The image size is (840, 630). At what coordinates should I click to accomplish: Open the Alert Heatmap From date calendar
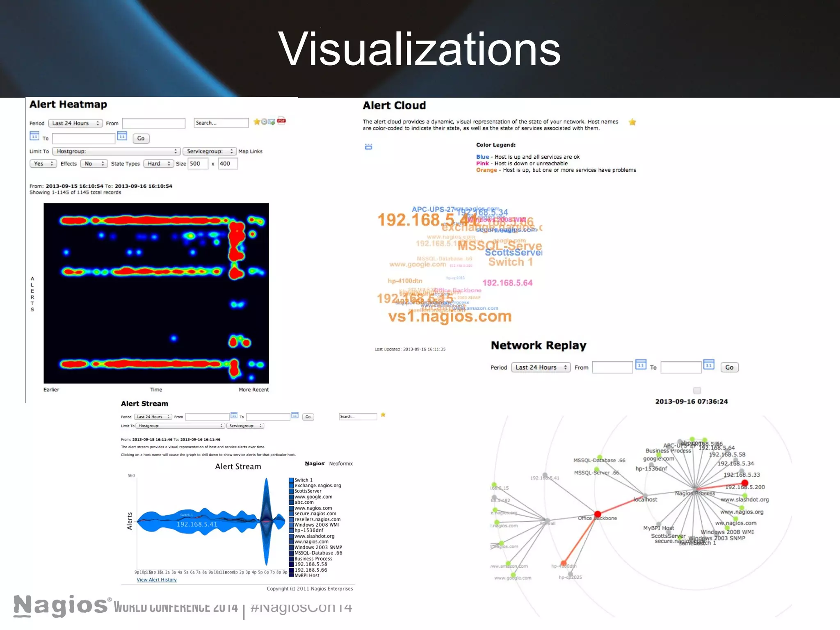click(x=34, y=136)
